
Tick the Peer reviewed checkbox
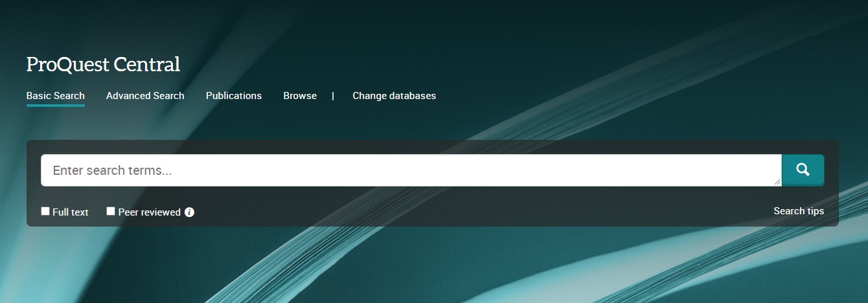click(x=111, y=211)
